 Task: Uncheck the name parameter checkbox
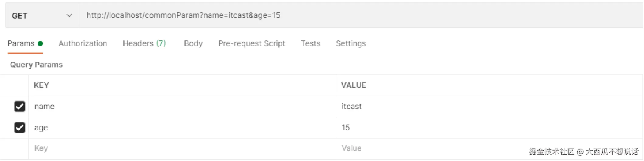tap(20, 107)
